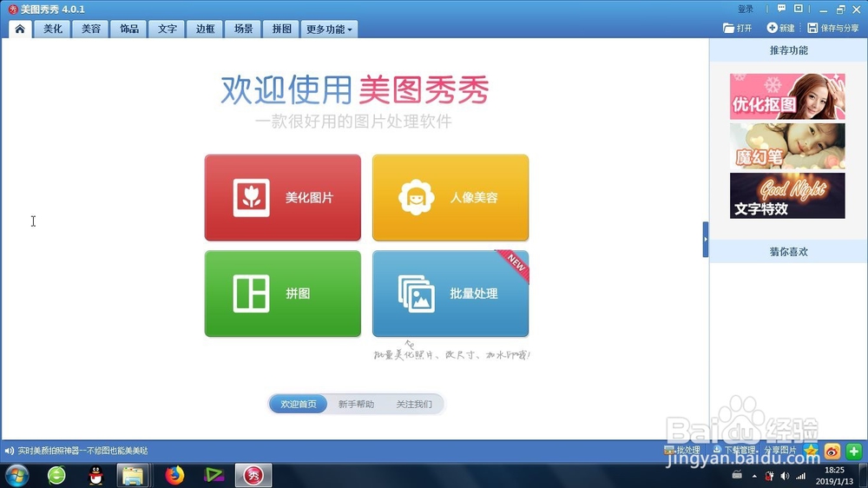Open the 边框 tab
Image resolution: width=868 pixels, height=488 pixels.
point(206,29)
